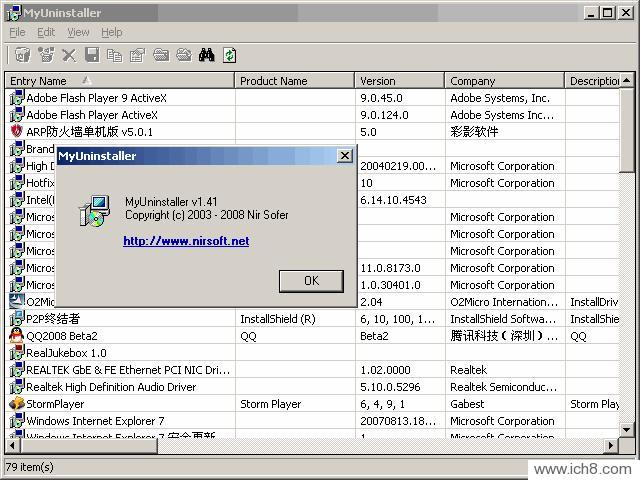Click the Quiet Uninstall toolbar icon
The image size is (640, 480).
46,55
